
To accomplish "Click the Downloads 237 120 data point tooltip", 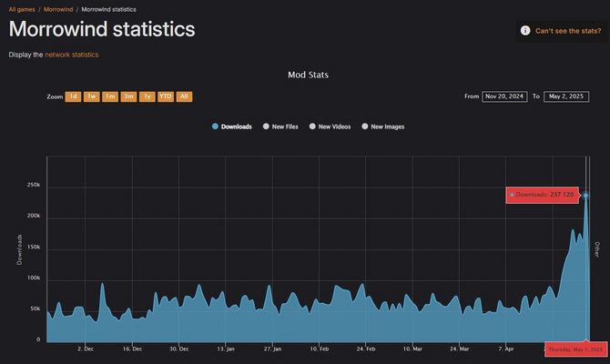I will point(543,195).
